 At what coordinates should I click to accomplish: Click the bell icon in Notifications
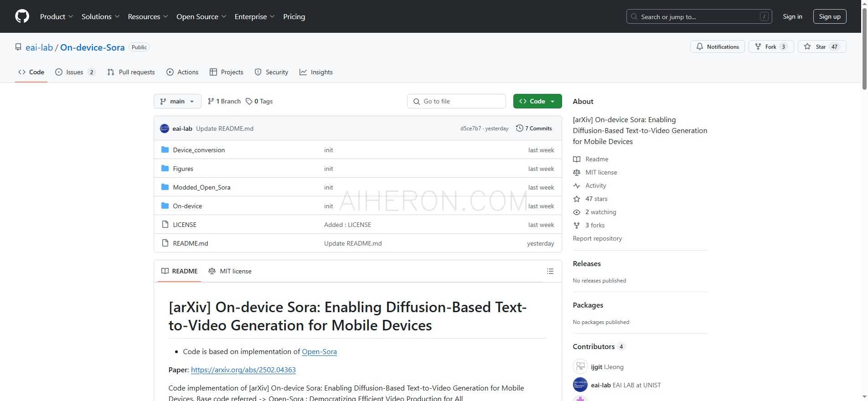pos(699,46)
